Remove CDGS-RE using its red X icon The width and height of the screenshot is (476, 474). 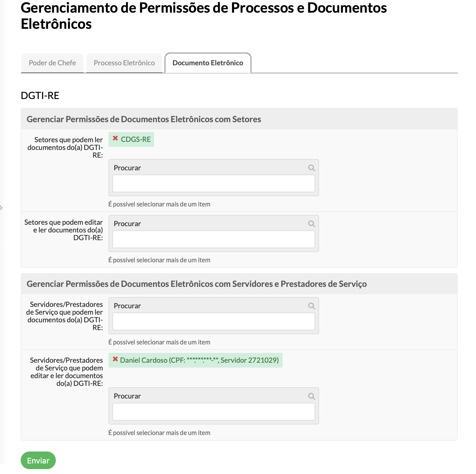pyautogui.click(x=115, y=139)
